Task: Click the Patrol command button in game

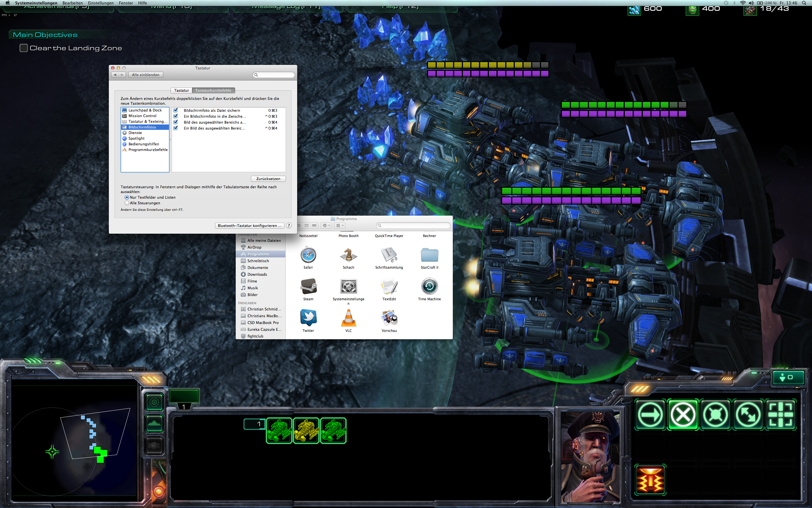Action: click(748, 415)
